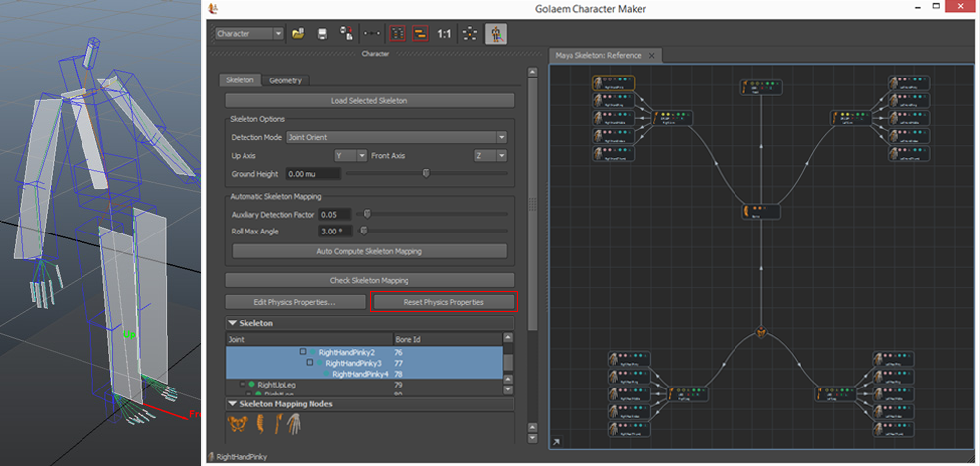Screen dimensions: 980x466
Task: Collapse the RightUpLeg joint tree node
Action: (x=242, y=384)
